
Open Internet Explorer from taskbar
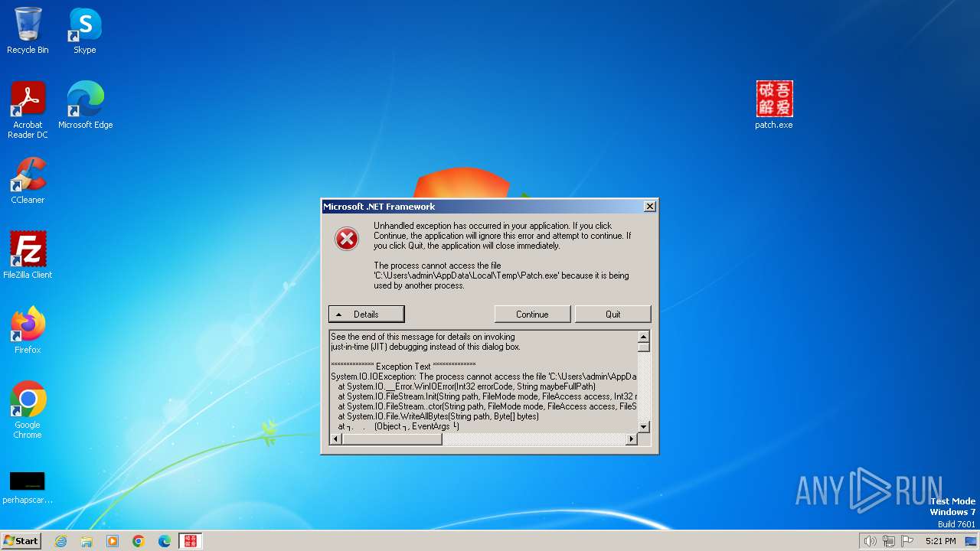click(60, 541)
